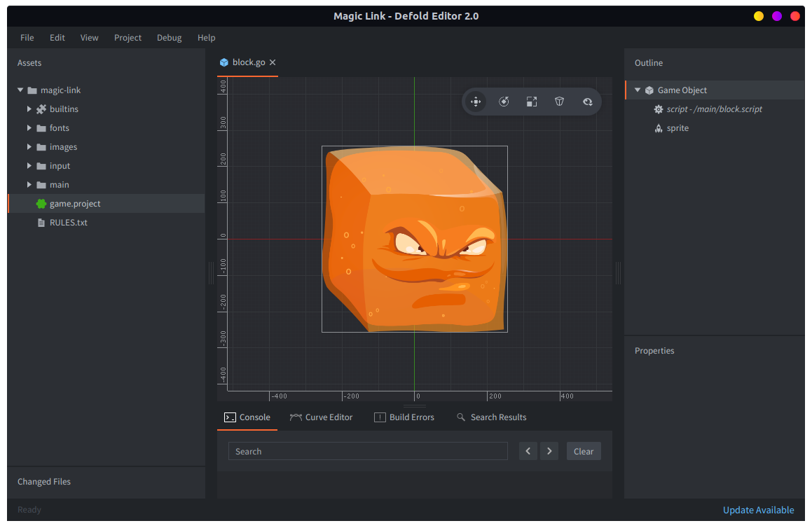Screen dimensions: 812x528
Task: Click the RULES.txt document icon
Action: click(x=41, y=223)
